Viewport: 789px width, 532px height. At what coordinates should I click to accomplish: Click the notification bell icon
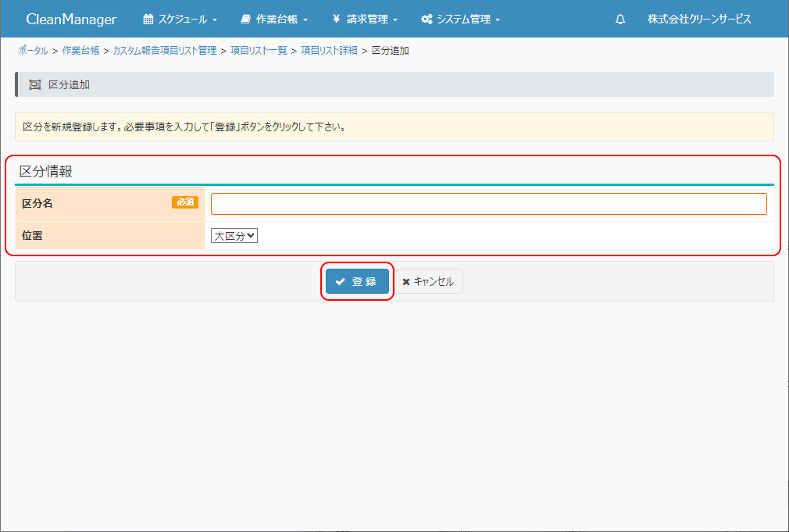pos(620,19)
